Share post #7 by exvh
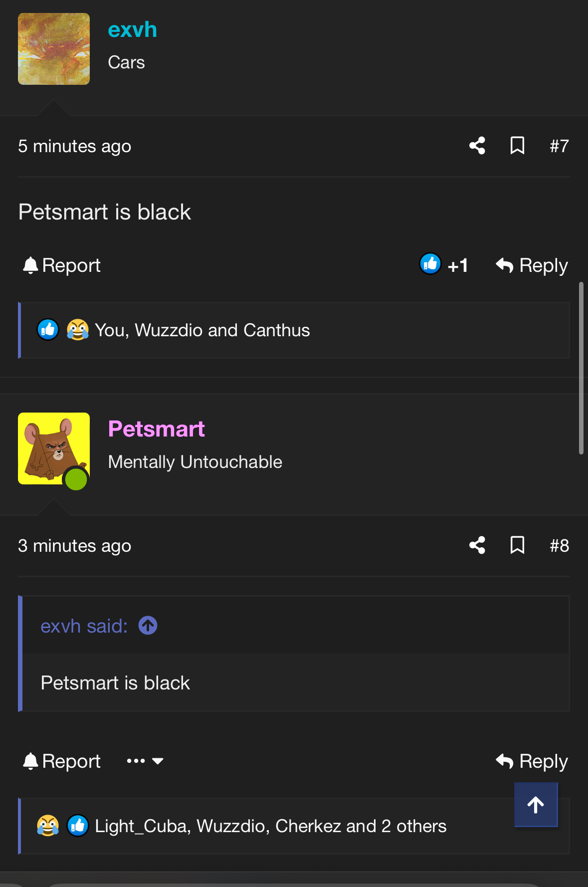This screenshot has height=887, width=588. click(x=477, y=146)
